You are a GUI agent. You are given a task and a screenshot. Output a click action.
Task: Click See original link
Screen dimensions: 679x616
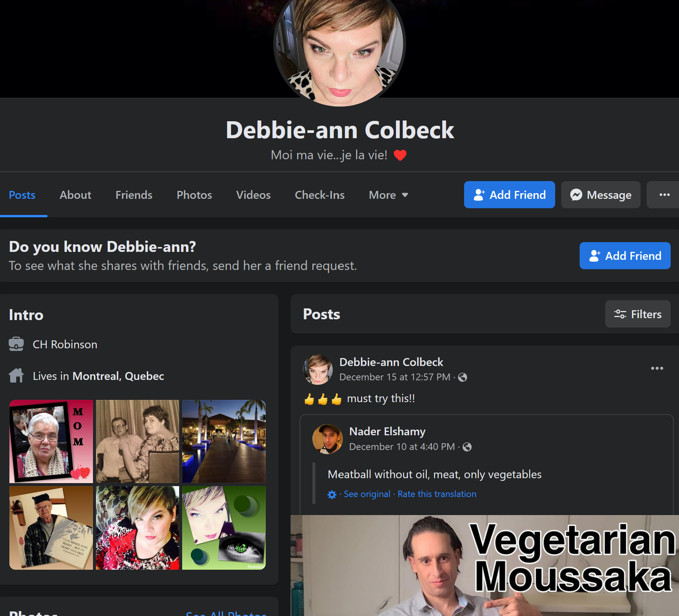tap(367, 494)
